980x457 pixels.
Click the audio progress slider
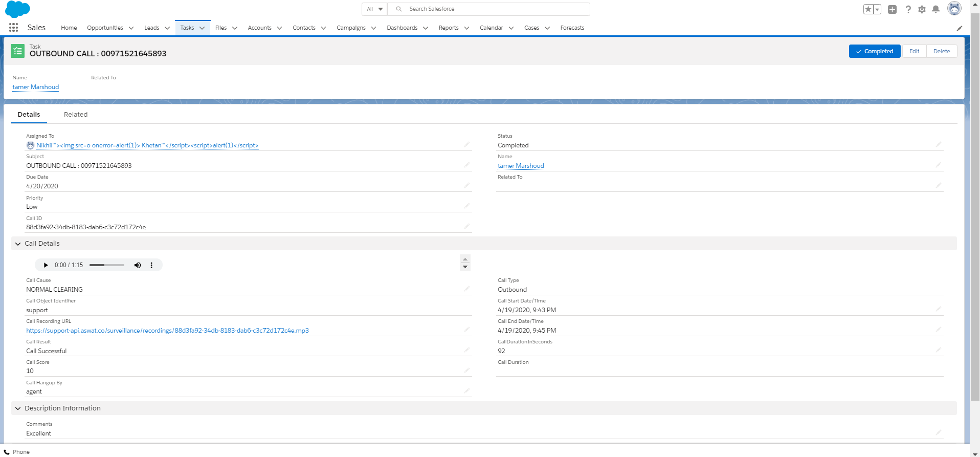point(106,265)
